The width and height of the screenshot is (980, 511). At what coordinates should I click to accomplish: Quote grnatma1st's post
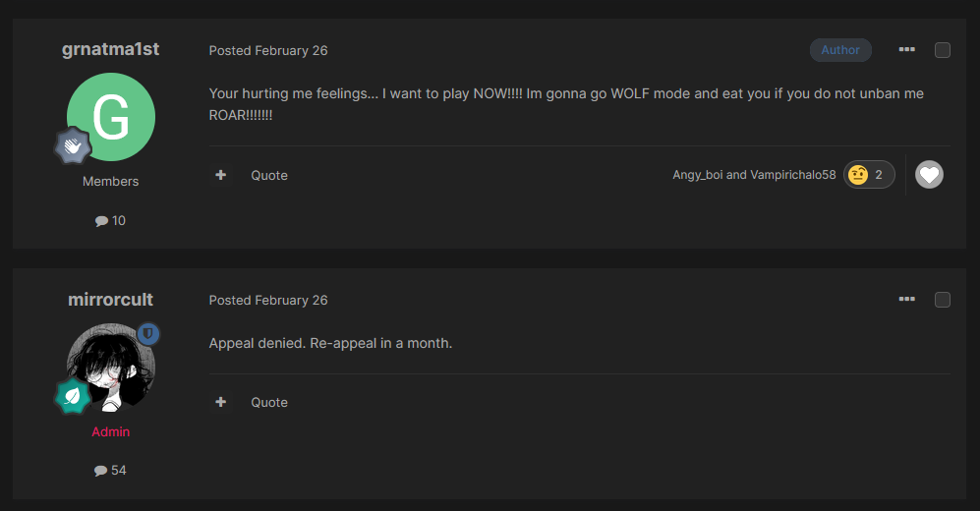click(x=269, y=176)
